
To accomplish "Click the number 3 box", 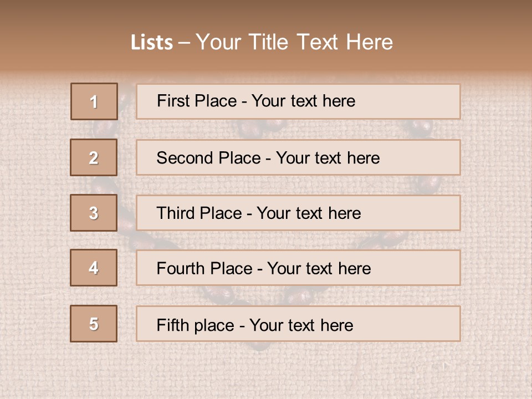I will point(94,213).
